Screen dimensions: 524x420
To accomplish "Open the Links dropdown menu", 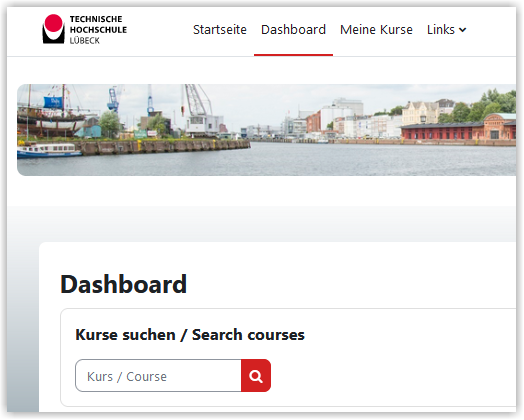I will tap(446, 30).
